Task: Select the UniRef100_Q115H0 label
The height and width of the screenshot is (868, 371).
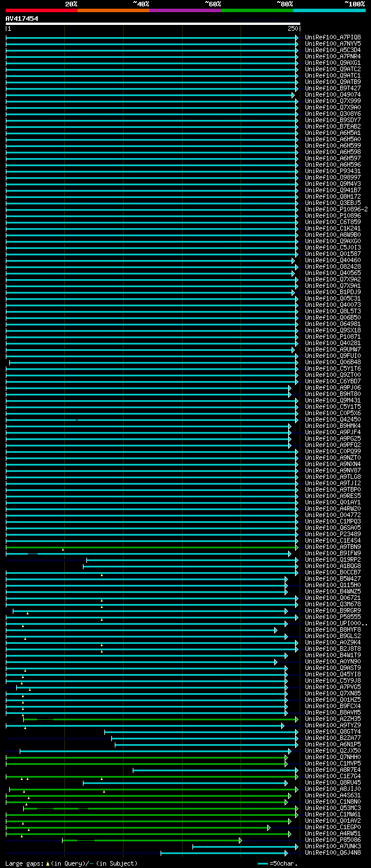Action: click(x=333, y=585)
